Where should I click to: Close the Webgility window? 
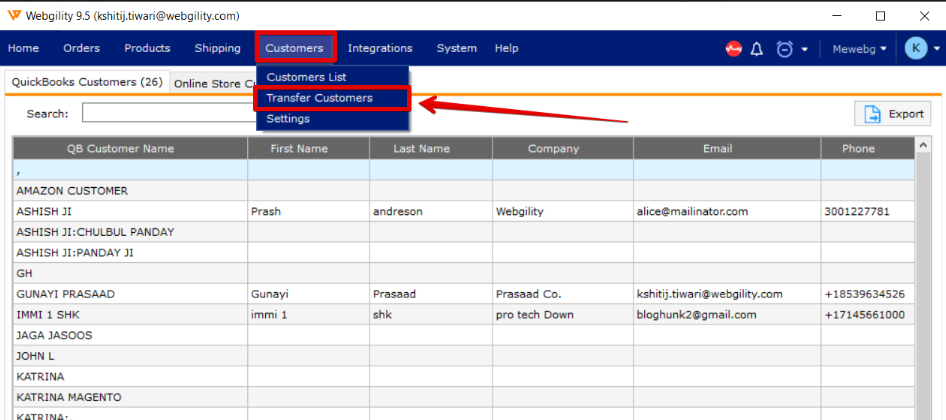(x=924, y=16)
